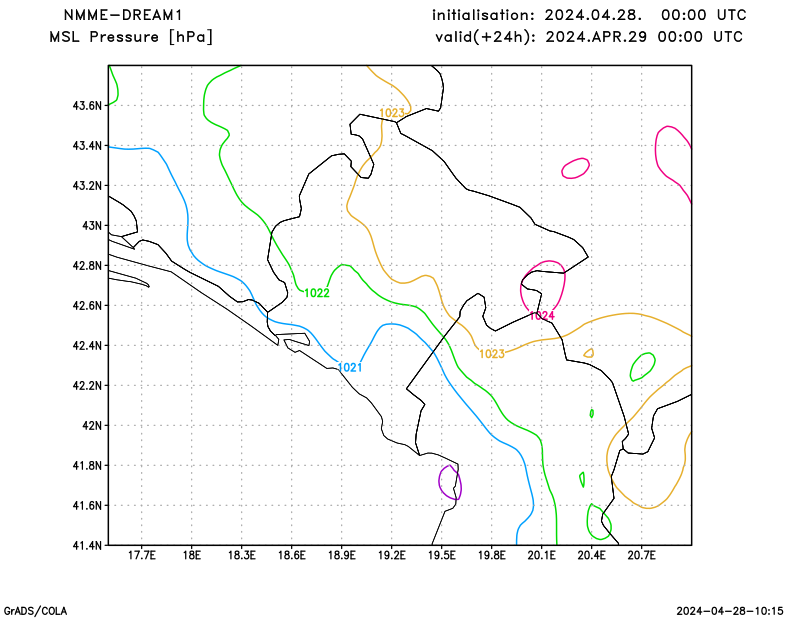
Task: Click the 20.1E longitude axis label
Action: coord(542,555)
